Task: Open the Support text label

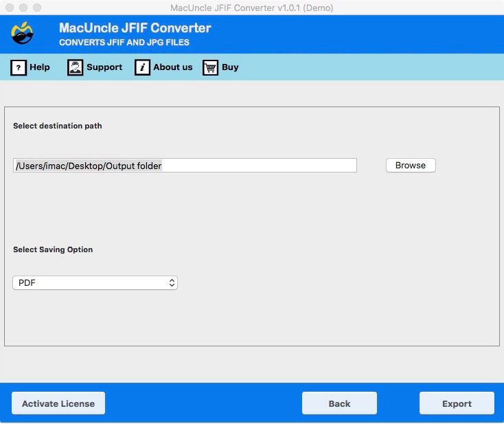Action: click(104, 67)
